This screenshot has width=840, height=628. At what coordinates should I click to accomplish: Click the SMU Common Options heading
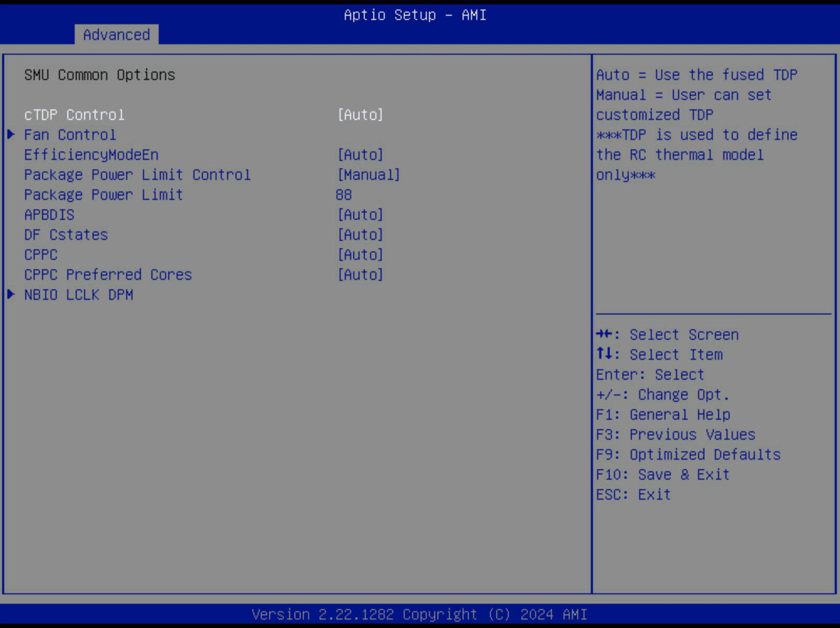point(99,75)
